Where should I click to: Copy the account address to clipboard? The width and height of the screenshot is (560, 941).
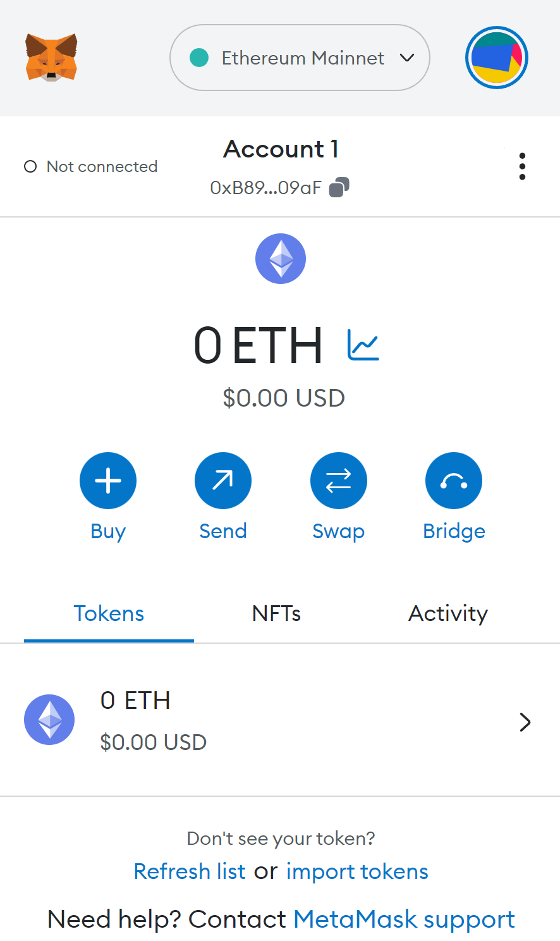click(x=339, y=187)
